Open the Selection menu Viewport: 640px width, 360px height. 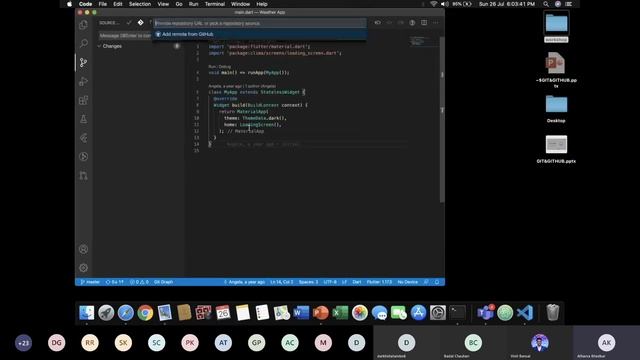pos(140,4)
